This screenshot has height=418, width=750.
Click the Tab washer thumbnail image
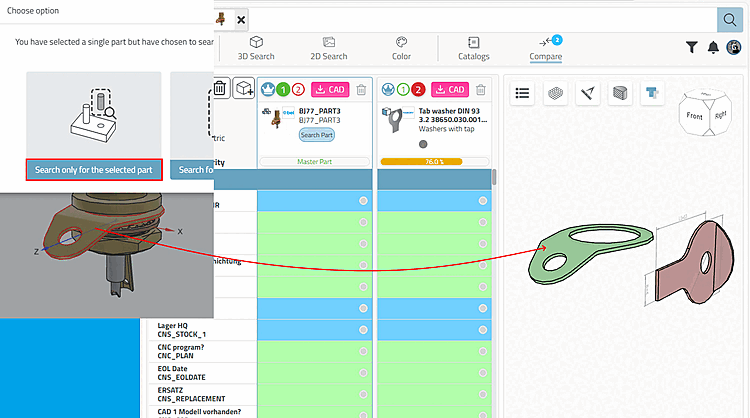point(397,121)
